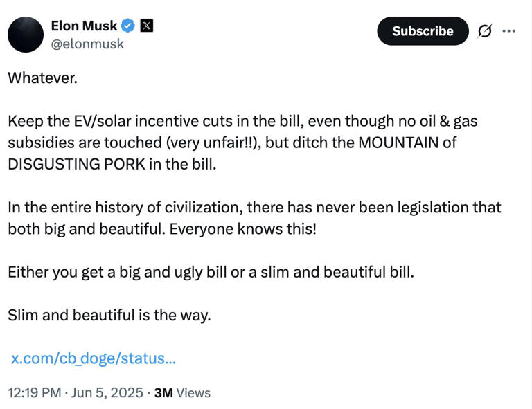
Task: Click Elon Musk's profile avatar
Action: 26,35
